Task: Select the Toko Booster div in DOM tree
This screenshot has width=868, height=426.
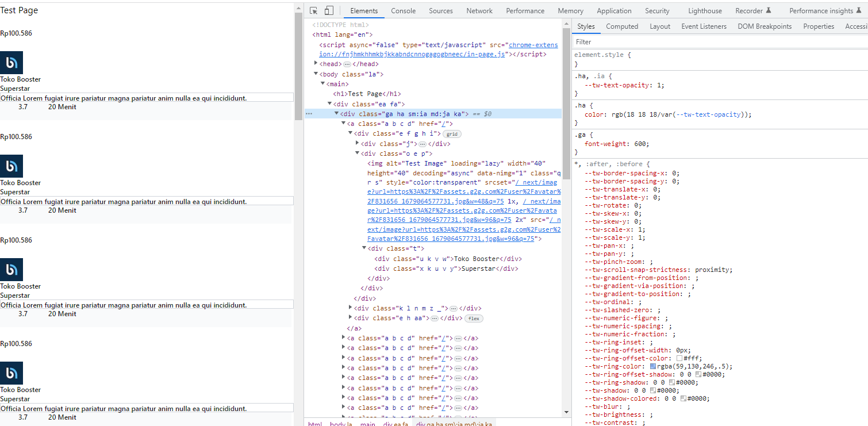Action: click(448, 259)
